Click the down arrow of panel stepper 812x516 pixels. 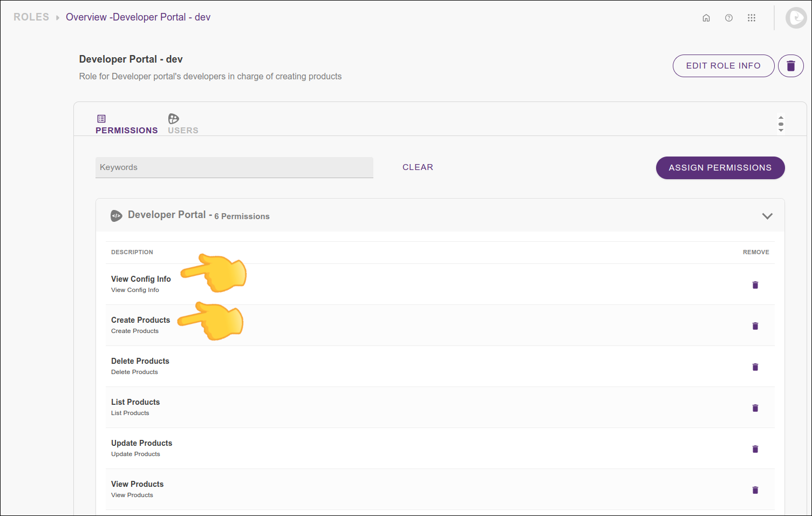tap(781, 131)
